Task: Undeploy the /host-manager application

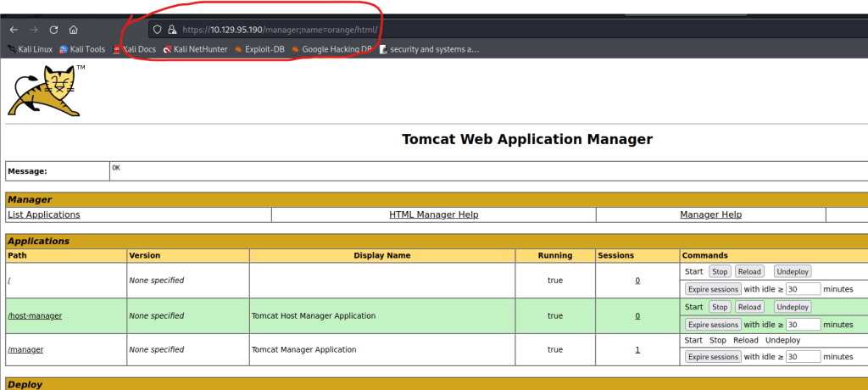Action: pos(793,307)
